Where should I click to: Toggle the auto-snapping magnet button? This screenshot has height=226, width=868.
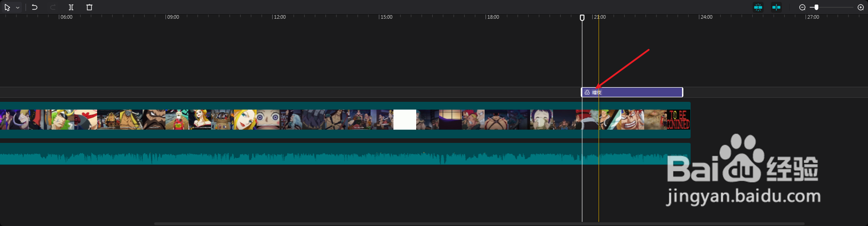click(758, 7)
